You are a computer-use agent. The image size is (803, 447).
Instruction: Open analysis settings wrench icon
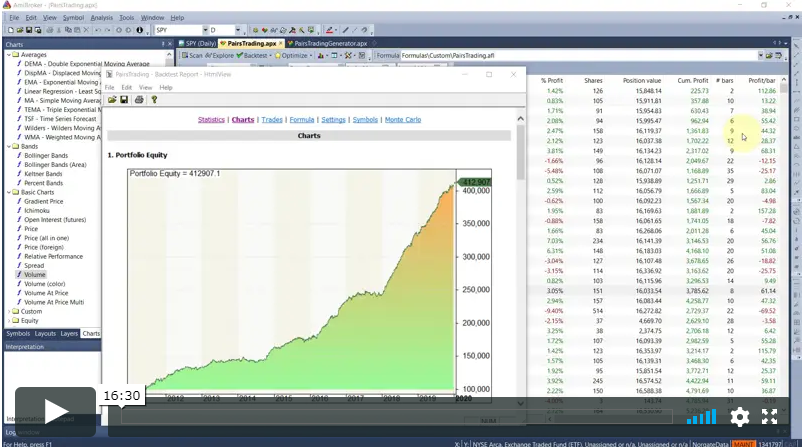tap(348, 55)
